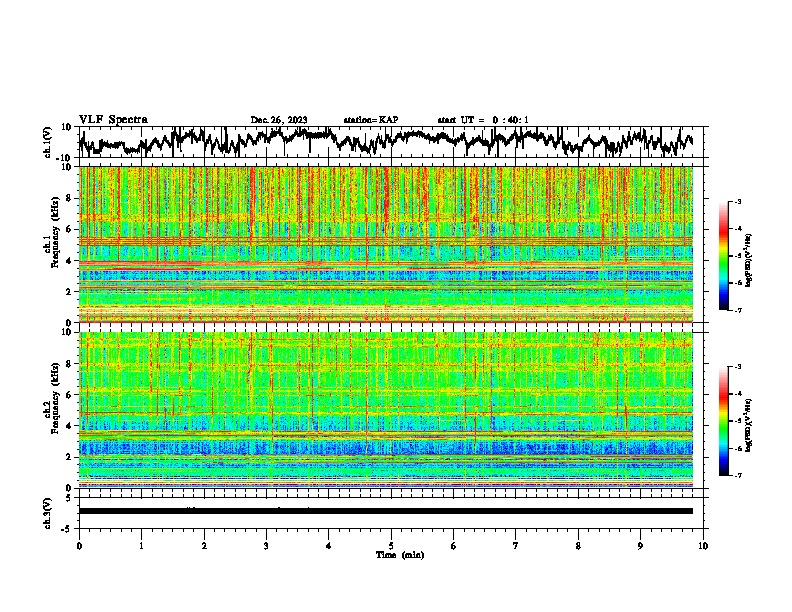792x612 pixels.
Task: Click the time axis tick label "3"
Action: point(266,546)
